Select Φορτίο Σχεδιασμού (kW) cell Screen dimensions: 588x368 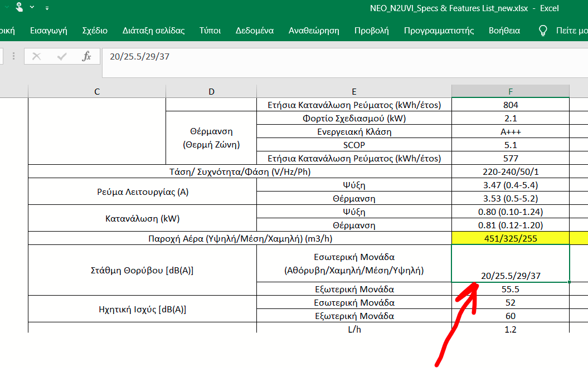pyautogui.click(x=354, y=118)
